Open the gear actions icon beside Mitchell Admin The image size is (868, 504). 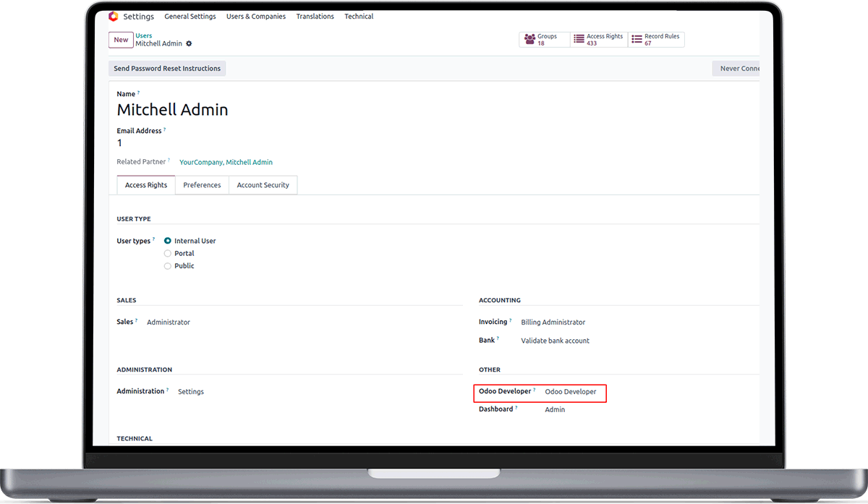189,43
